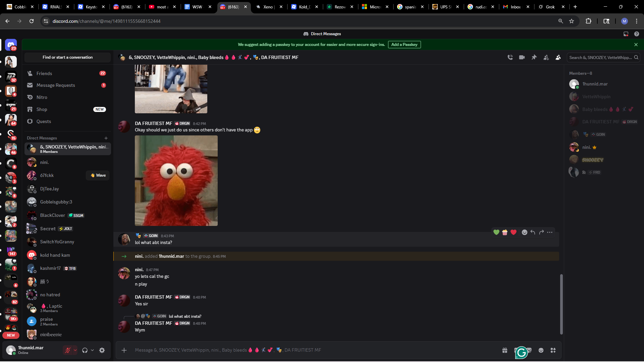
Task: Open attachment plus menu in message box
Action: point(124,350)
